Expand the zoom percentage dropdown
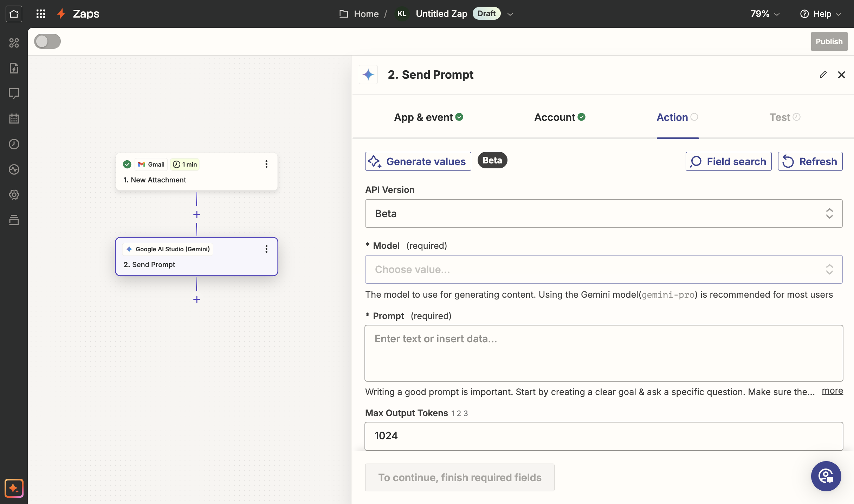854x504 pixels. (765, 14)
